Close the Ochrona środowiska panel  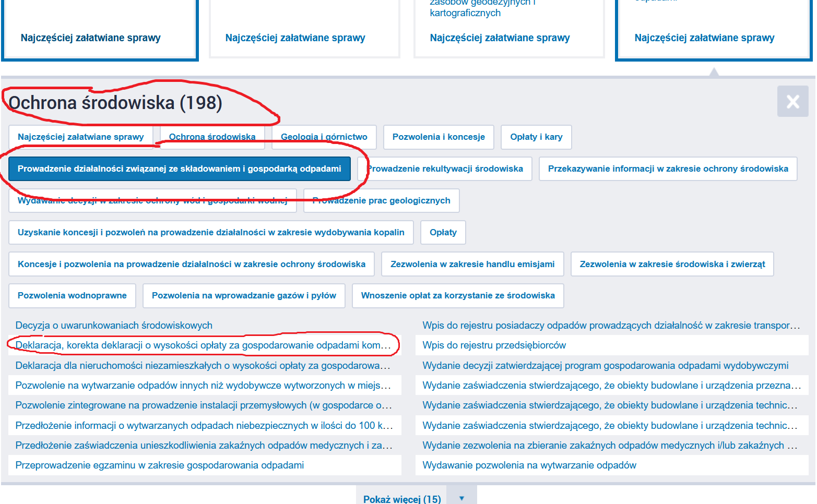click(x=792, y=101)
